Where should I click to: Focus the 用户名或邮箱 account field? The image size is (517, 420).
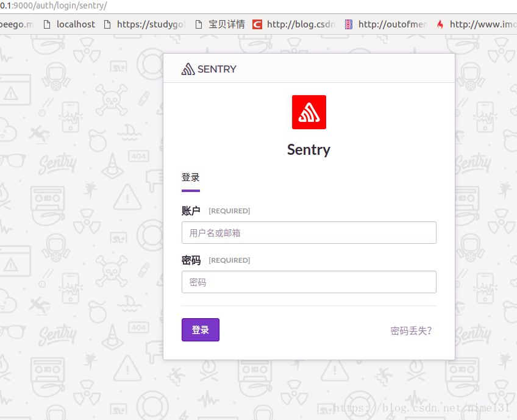309,233
